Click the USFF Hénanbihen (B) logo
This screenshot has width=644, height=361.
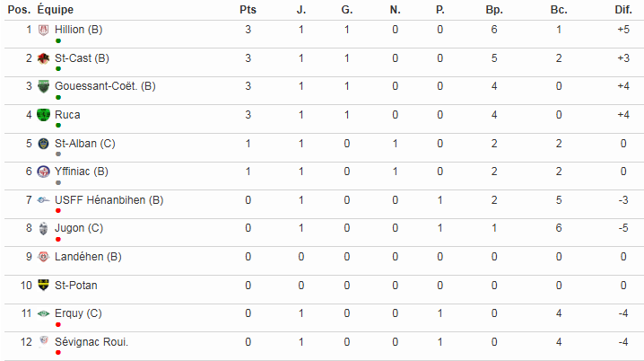pos(43,200)
